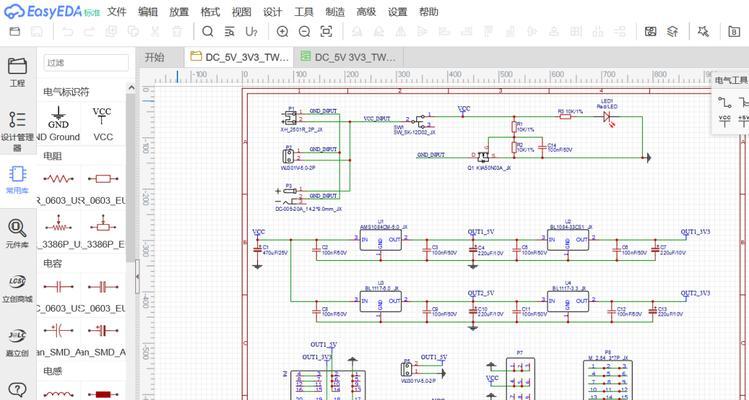
Task: Open the 元件库 (Component Library) panel
Action: point(18,234)
